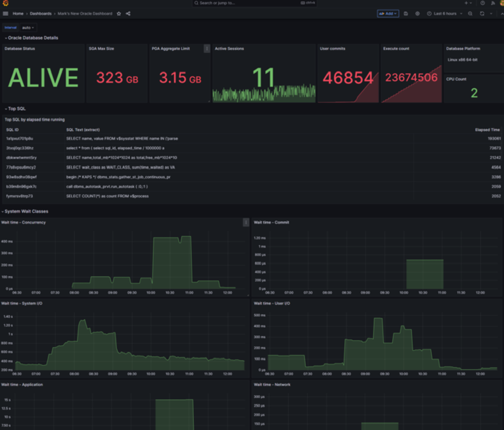Screen dimensions: 504x430
Task: Open Wait time Concurrency panel menu dots
Action: [x=246, y=222]
